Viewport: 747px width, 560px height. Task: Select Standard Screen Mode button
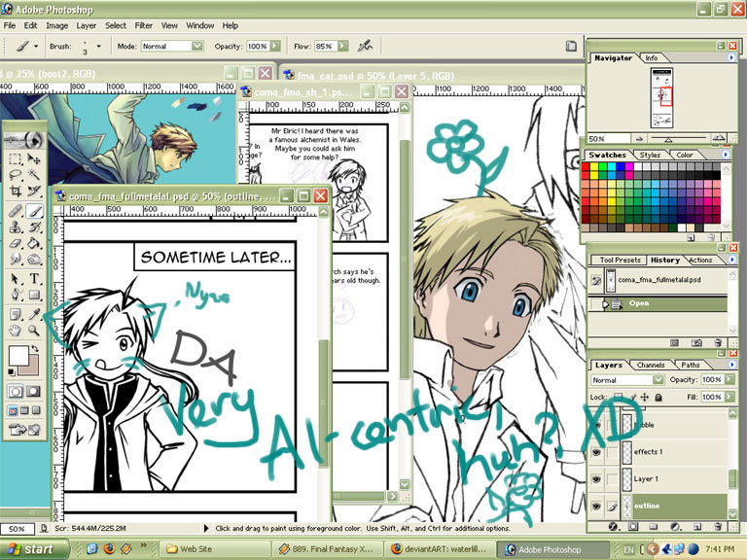pos(13,410)
